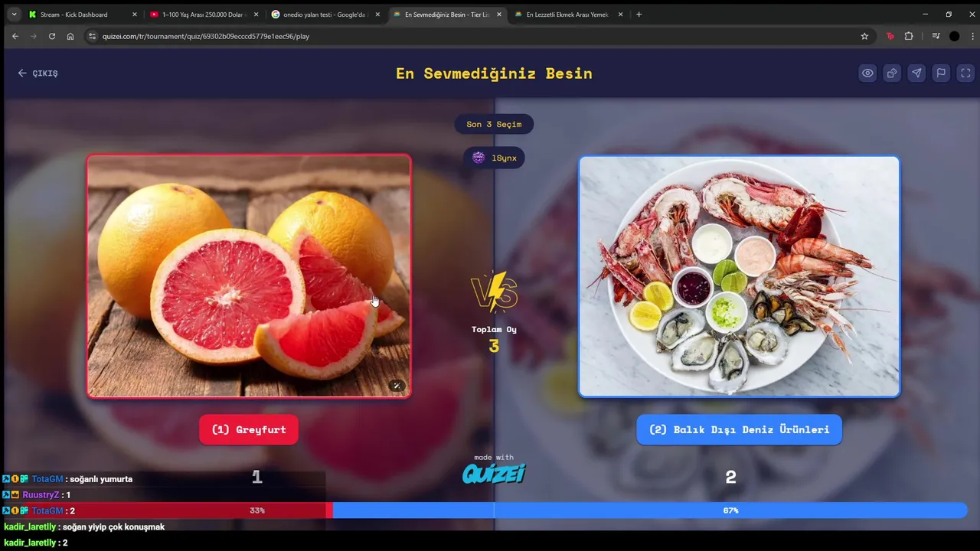Screen dimensions: 980x551
Task: Click the red 33% vote bar
Action: (x=168, y=510)
